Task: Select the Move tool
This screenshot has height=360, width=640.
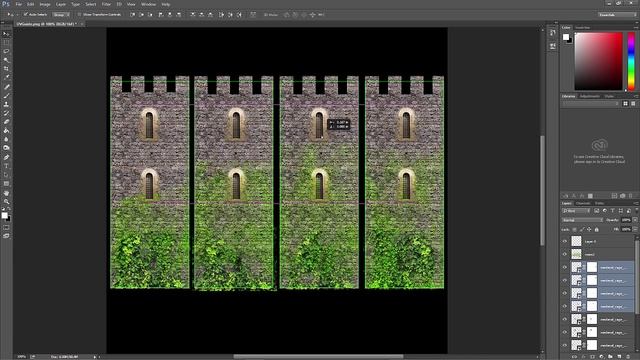Action: (6, 34)
